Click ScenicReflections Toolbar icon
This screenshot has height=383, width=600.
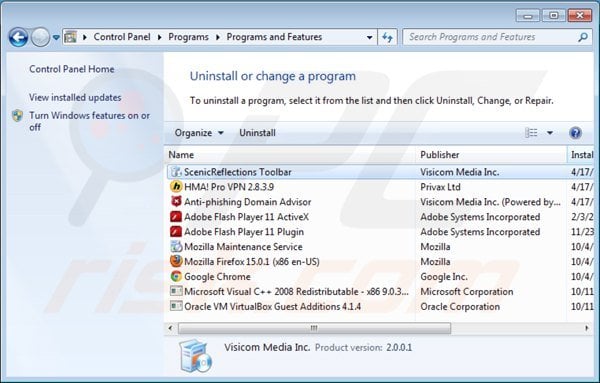tap(176, 172)
